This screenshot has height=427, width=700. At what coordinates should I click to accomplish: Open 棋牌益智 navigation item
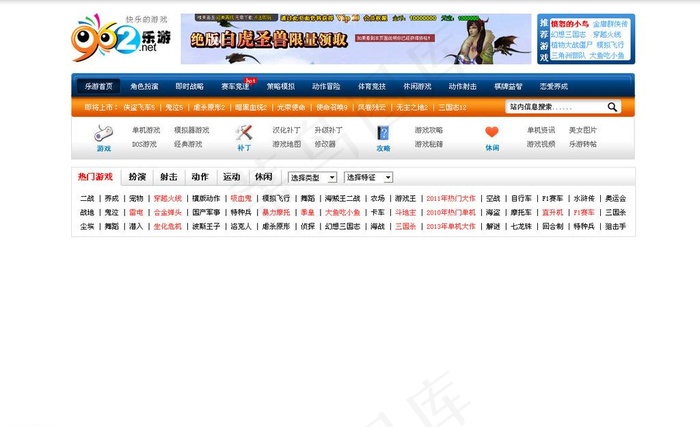click(508, 86)
